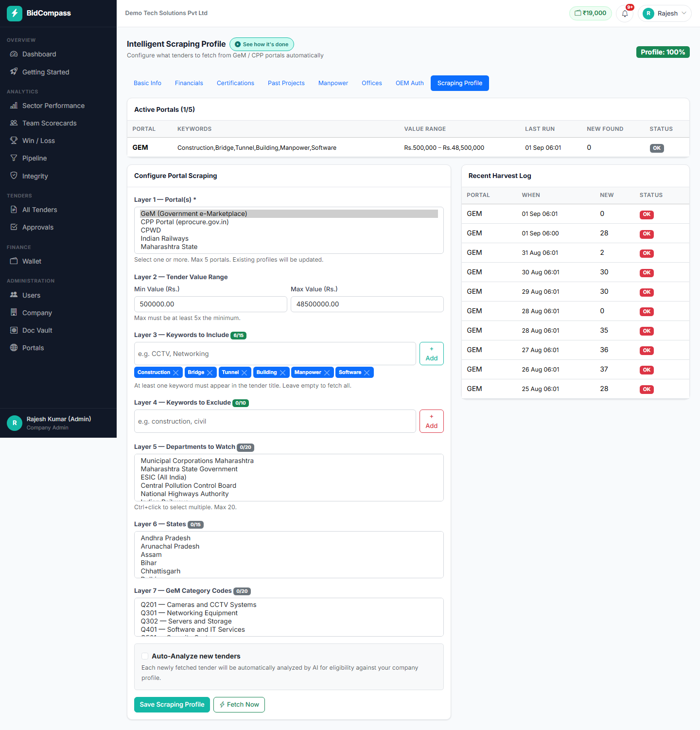Viewport: 700px width, 730px height.
Task: Click Pipeline funnel icon
Action: (x=14, y=158)
